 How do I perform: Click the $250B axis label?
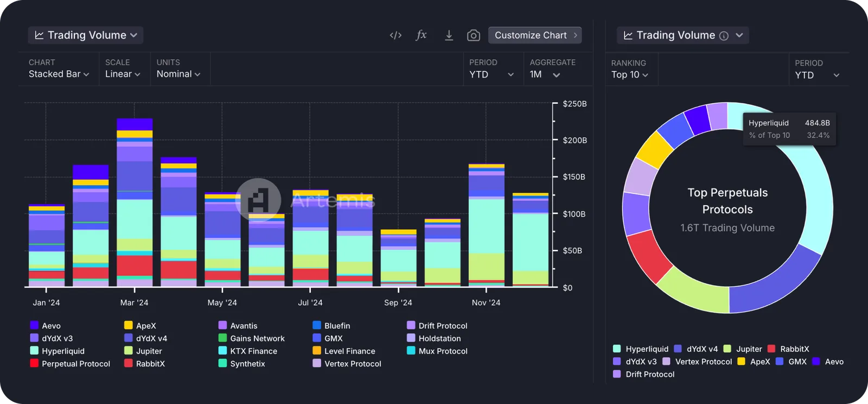click(x=575, y=104)
